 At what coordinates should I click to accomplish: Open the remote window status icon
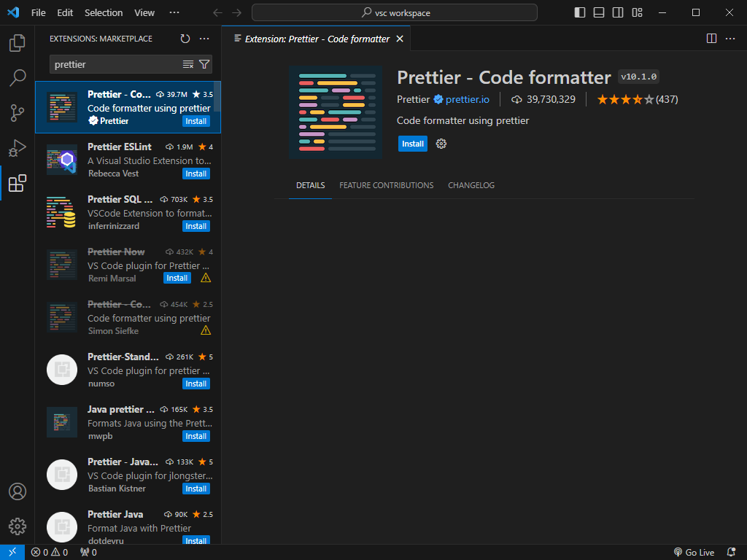[x=12, y=552]
